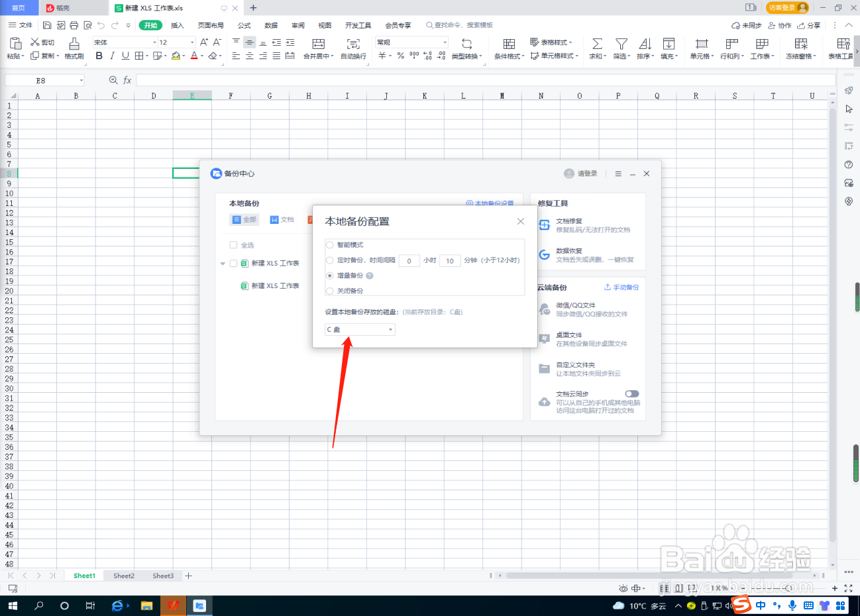Click the 填充 fill icon
The width and height of the screenshot is (860, 616).
[669, 44]
